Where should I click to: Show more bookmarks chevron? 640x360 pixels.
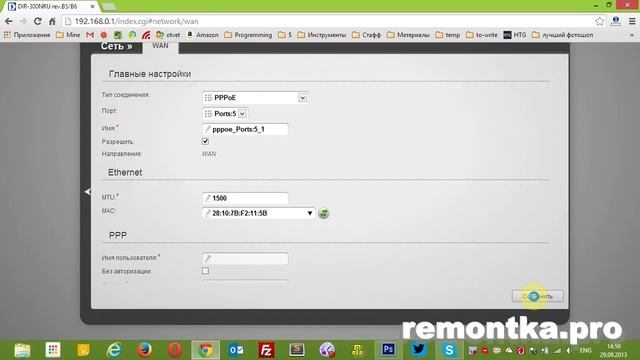(632, 35)
